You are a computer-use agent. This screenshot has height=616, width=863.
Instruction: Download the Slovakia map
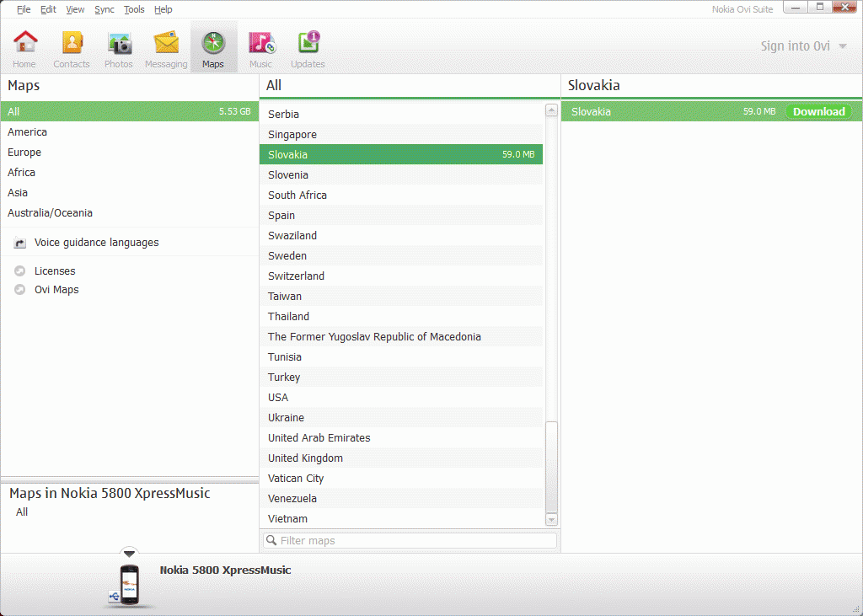point(818,112)
